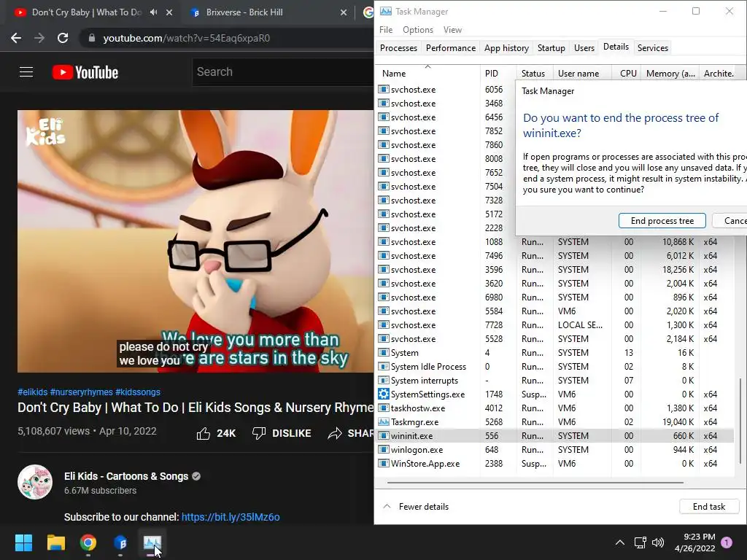Open the Brick Hill taskbar icon
Screen dimensions: 747x560
coord(120,542)
